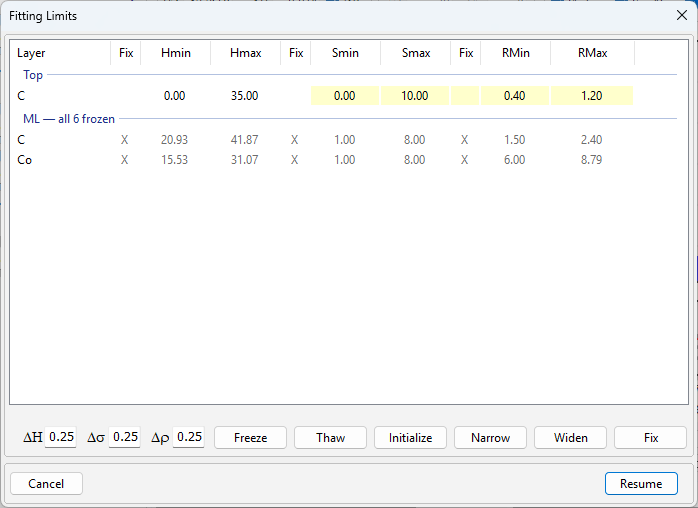This screenshot has height=508, width=698.
Task: Select Co Hmax value 31.07
Action: coord(244,160)
